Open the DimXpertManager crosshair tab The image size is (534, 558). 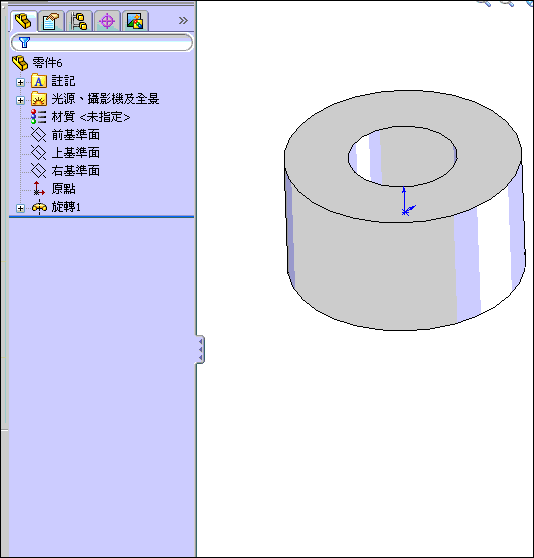107,21
